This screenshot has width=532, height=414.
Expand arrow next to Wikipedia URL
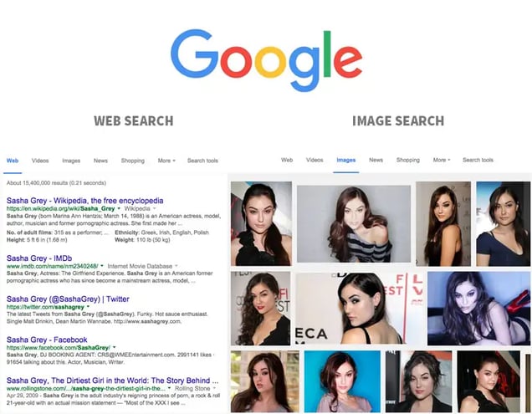click(x=119, y=208)
